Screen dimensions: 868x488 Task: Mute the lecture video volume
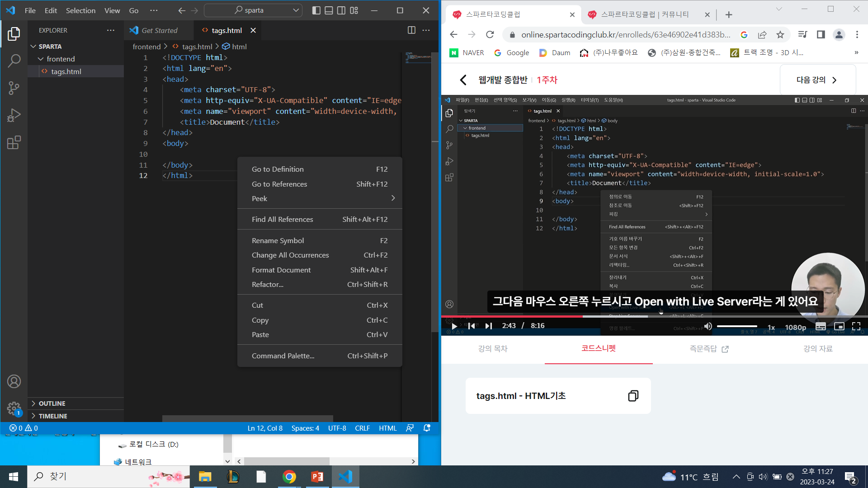tap(708, 326)
